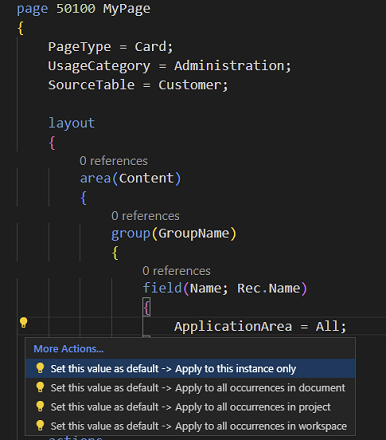Screen dimensions: 386x440
Task: Open the More Actions... header link
Action: pos(68,349)
